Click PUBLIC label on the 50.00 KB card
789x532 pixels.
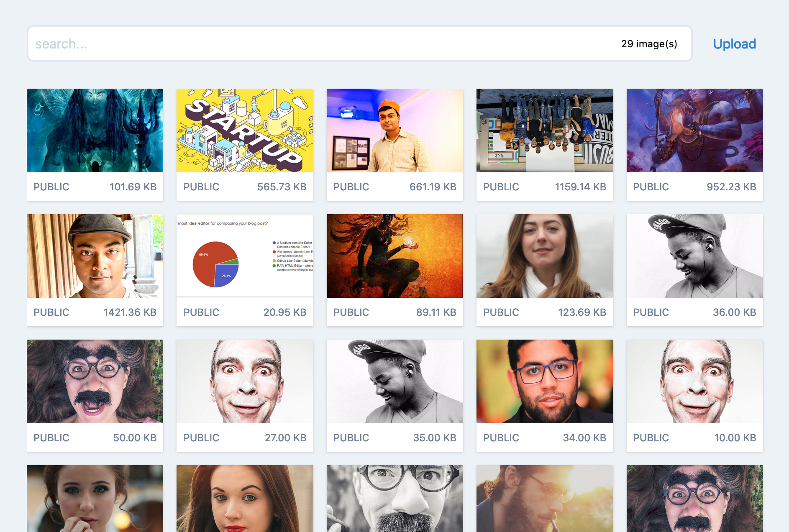pos(51,438)
